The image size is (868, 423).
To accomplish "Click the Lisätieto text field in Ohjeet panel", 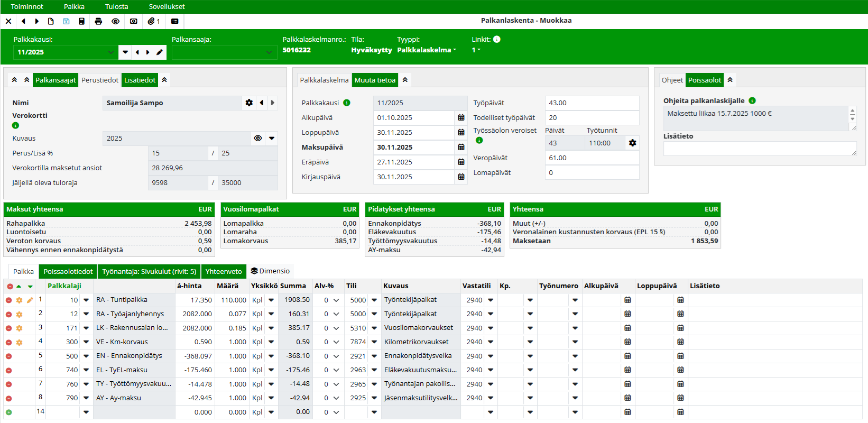I will (759, 149).
